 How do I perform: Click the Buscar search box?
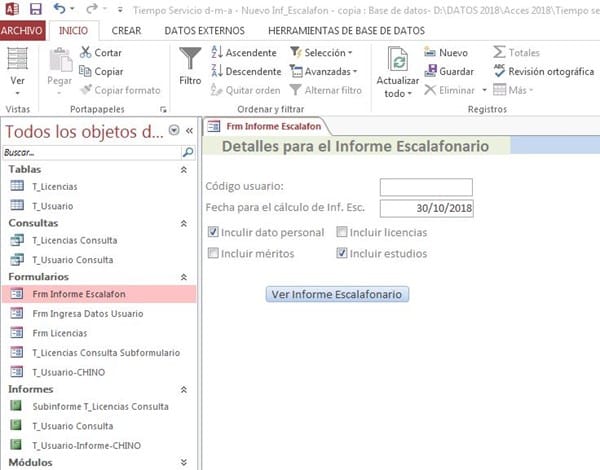click(92, 152)
